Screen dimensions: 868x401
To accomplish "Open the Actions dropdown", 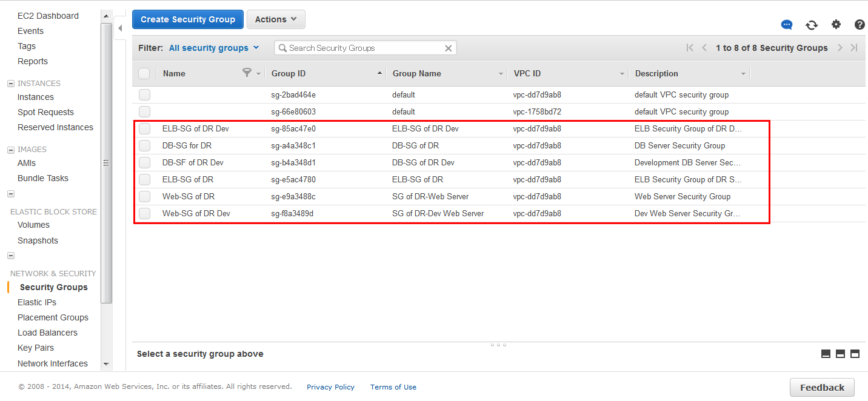I will (276, 19).
